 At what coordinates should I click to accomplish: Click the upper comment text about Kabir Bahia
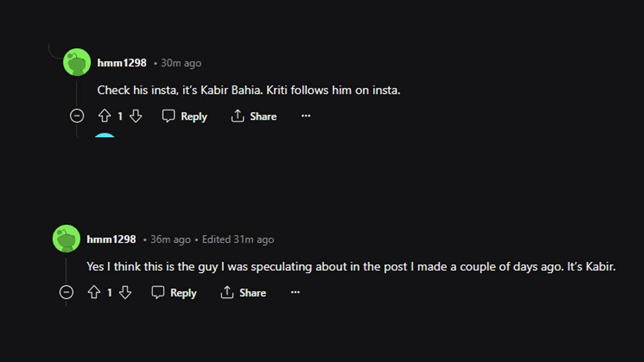pos(248,90)
